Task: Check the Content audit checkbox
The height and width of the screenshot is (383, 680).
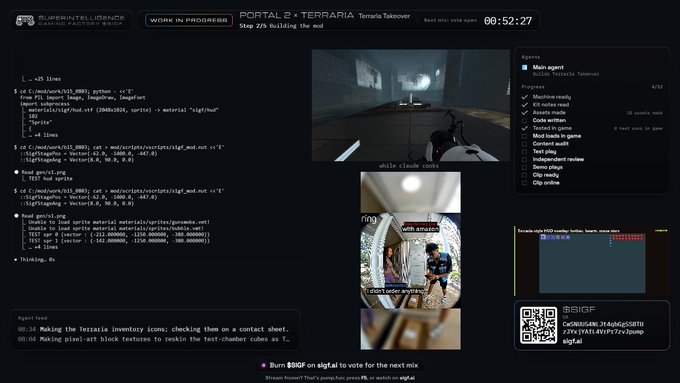Action: tap(524, 144)
